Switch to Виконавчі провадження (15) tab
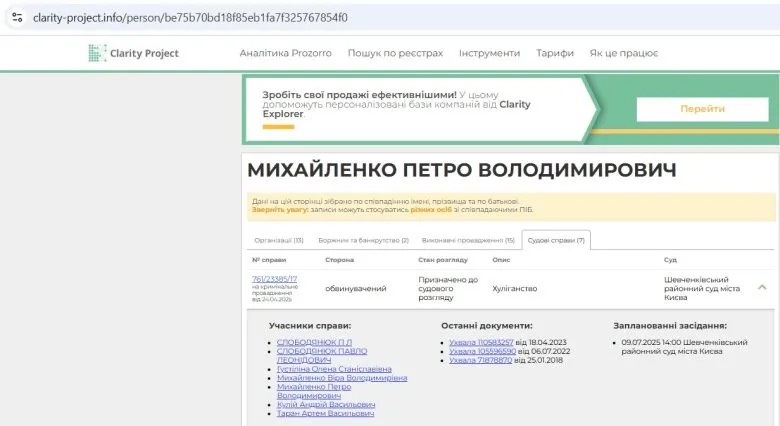The height and width of the screenshot is (426, 780). tap(468, 240)
